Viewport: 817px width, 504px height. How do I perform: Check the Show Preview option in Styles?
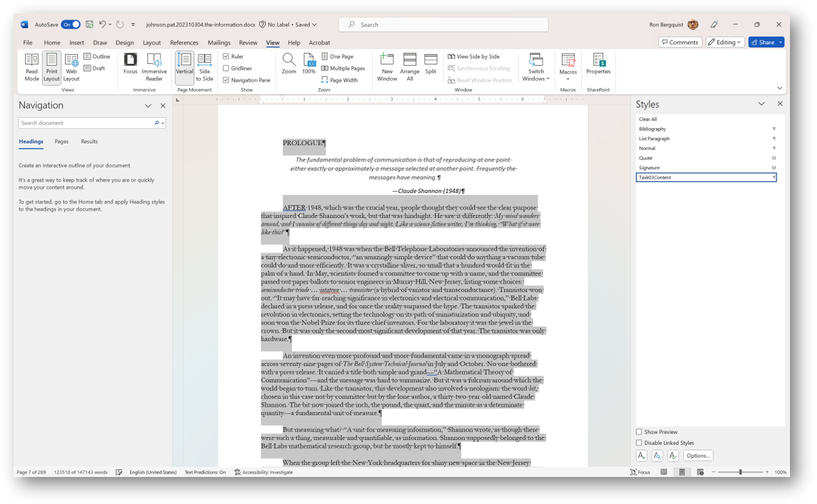(639, 432)
